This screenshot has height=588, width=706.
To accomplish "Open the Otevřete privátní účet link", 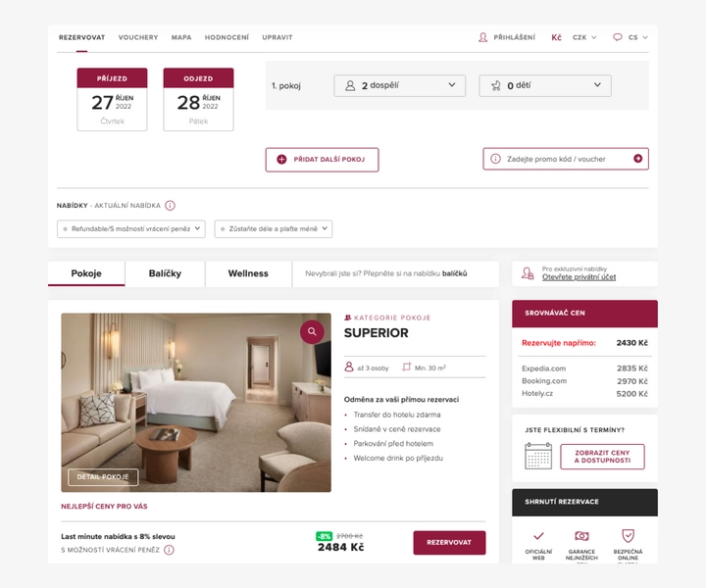I will pos(579,277).
